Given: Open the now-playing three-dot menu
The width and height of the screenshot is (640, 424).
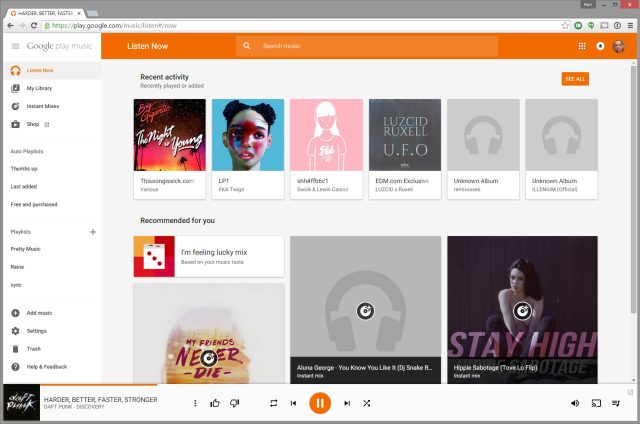Looking at the screenshot, I should point(195,403).
